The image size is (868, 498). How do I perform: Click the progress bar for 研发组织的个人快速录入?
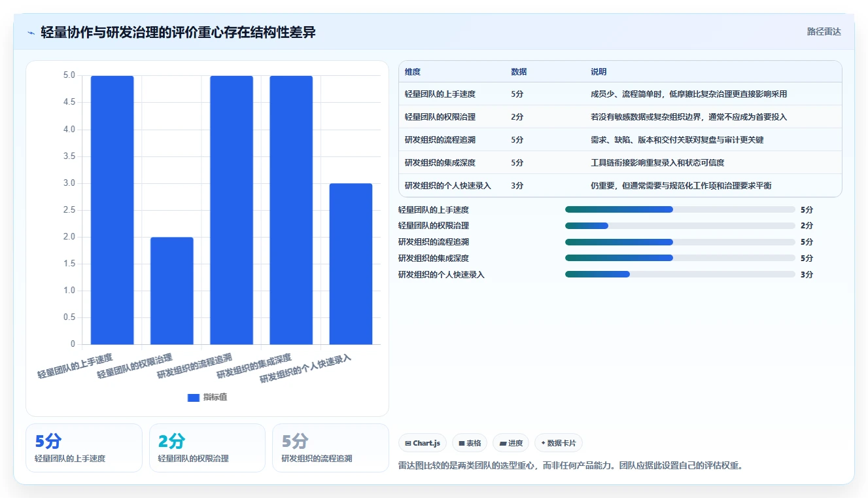click(x=680, y=275)
